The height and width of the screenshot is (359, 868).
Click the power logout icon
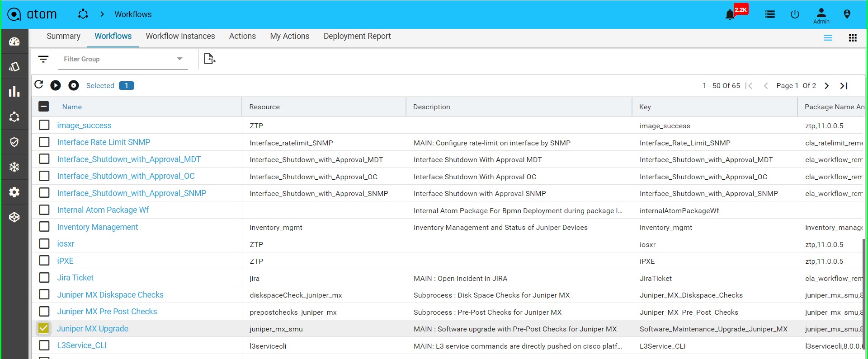795,14
